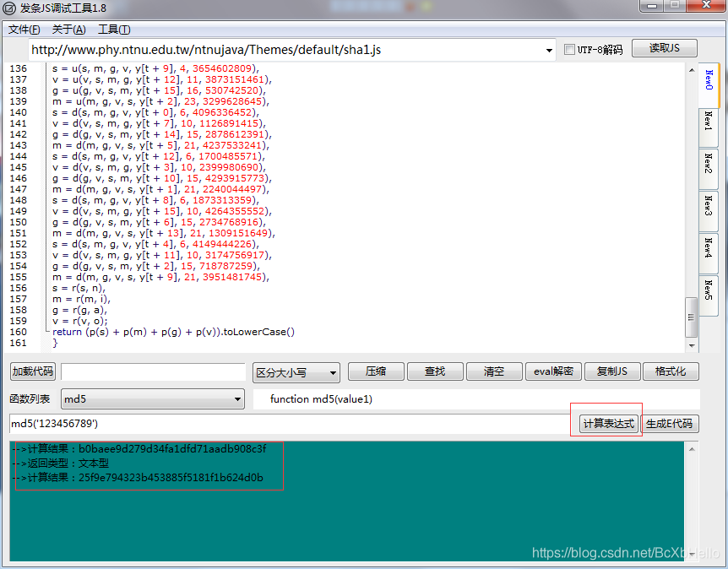This screenshot has width=728, height=569.
Task: Click the 格式化 button
Action: (x=671, y=371)
